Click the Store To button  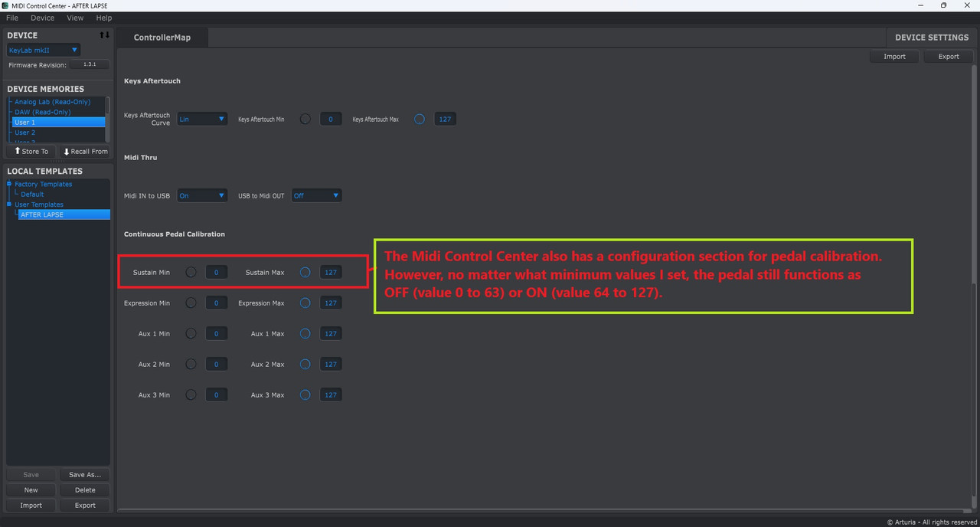(x=31, y=151)
